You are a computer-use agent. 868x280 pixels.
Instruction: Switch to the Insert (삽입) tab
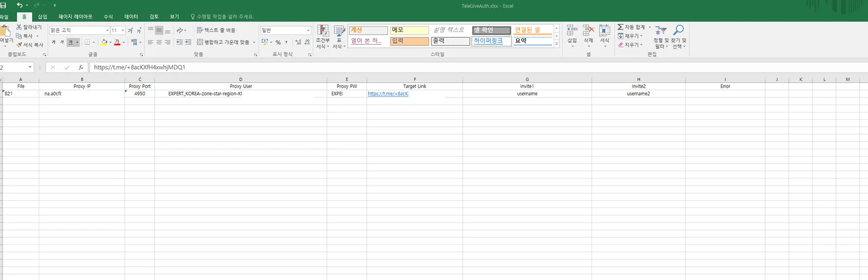43,17
